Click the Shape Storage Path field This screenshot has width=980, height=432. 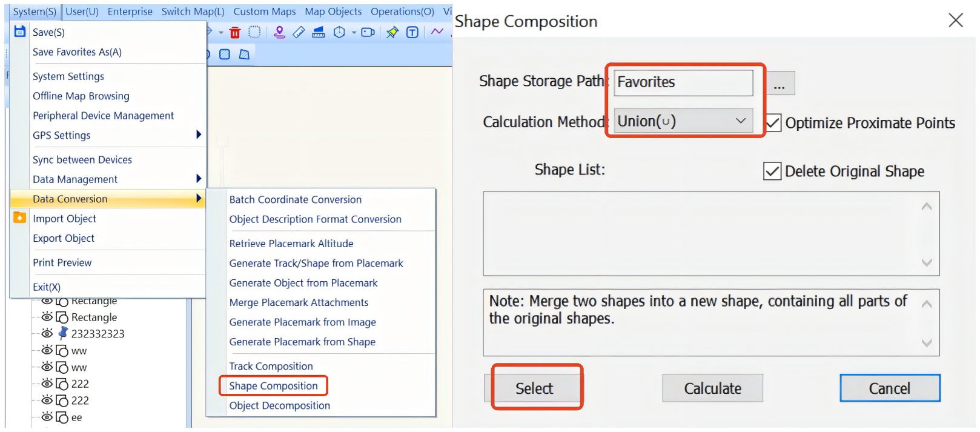coord(683,82)
